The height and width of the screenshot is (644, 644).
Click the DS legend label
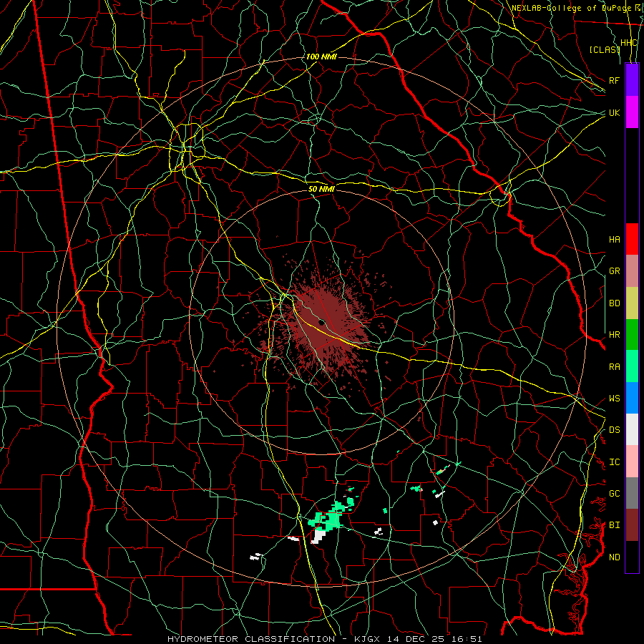(614, 430)
